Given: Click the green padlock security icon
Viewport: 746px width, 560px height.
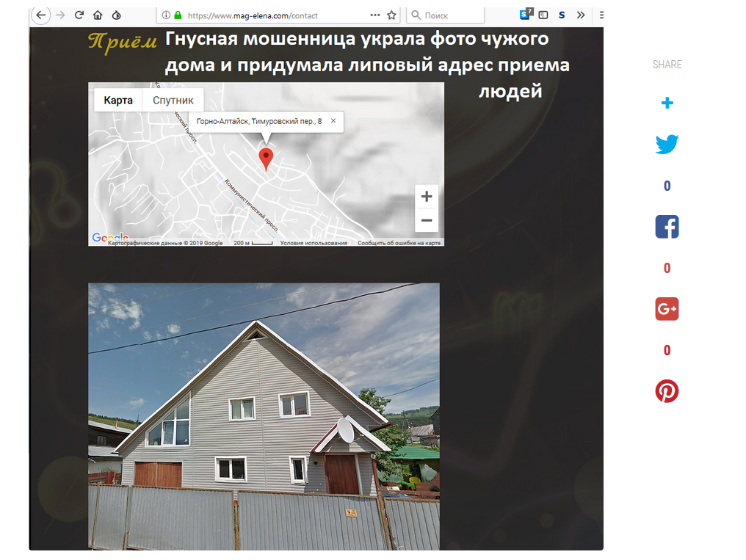Looking at the screenshot, I should pos(178,15).
